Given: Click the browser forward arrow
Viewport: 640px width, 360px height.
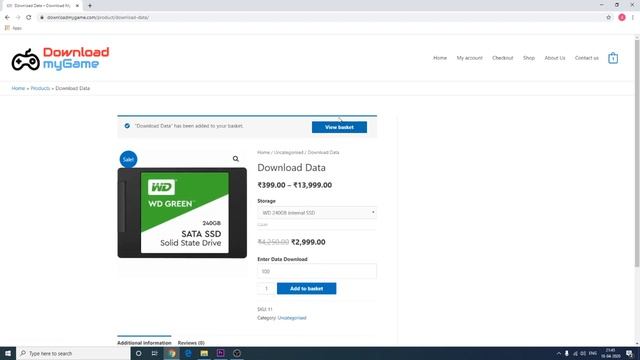Looking at the screenshot, I should [x=18, y=18].
